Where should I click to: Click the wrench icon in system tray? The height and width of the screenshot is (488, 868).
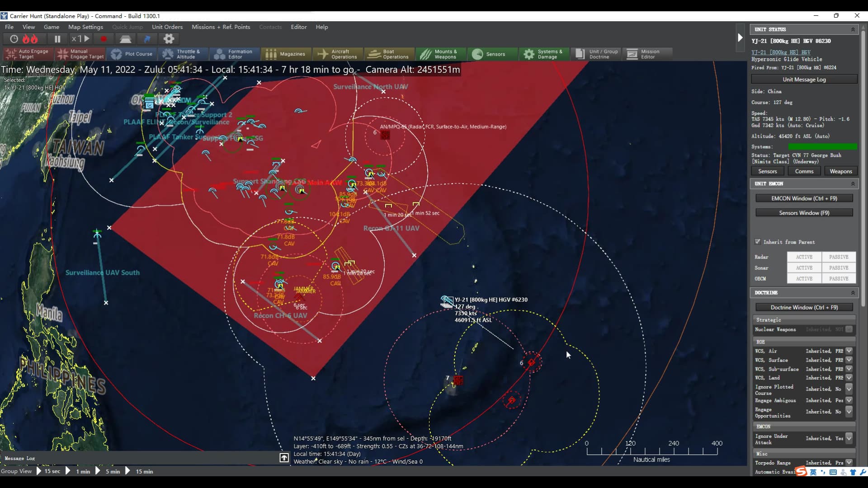click(x=863, y=472)
